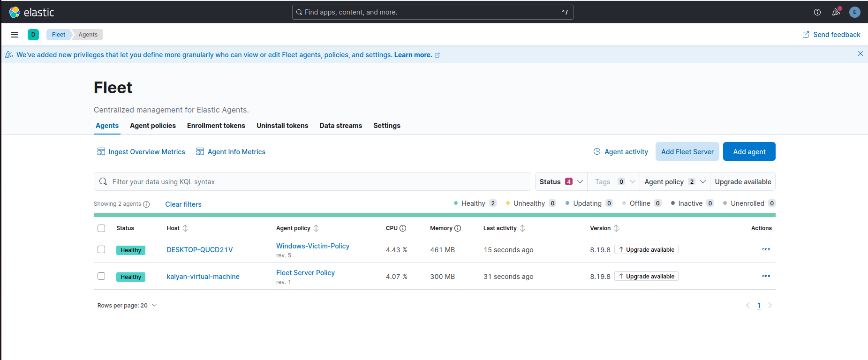Open the newsfeed notifications icon
The height and width of the screenshot is (360, 868).
coord(836,12)
